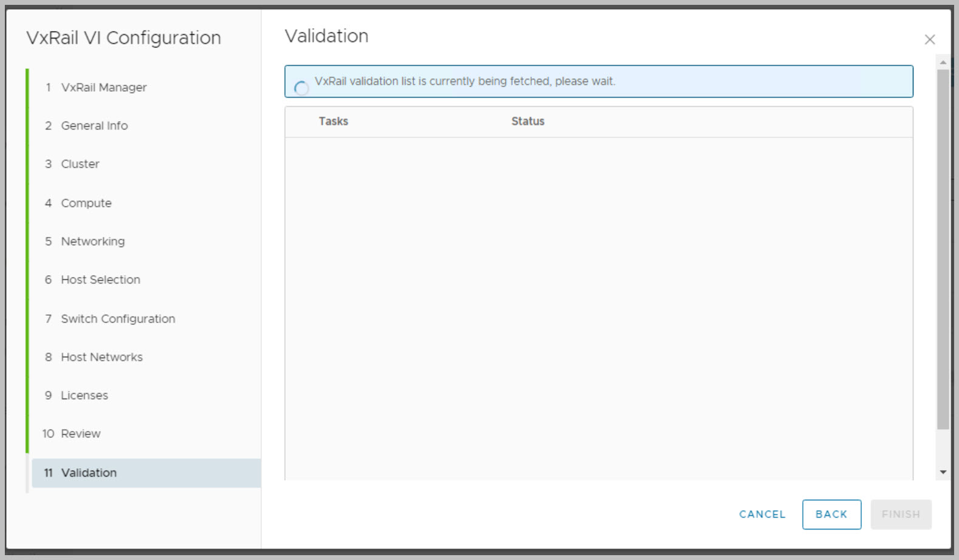Click the Cancel button
959x560 pixels.
[762, 514]
